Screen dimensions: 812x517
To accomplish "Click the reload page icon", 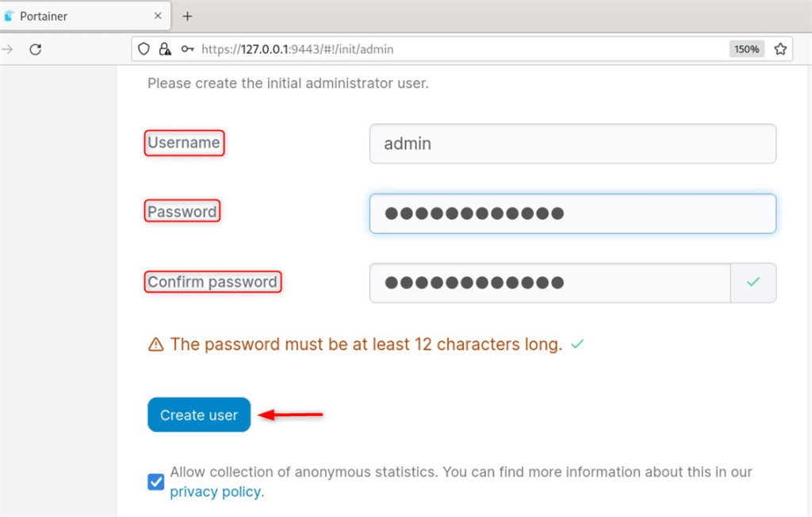I will 35,49.
